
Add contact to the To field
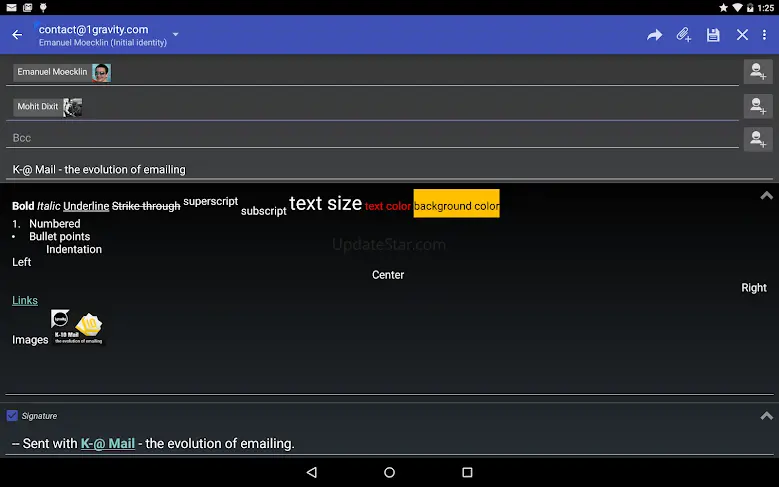tap(758, 72)
